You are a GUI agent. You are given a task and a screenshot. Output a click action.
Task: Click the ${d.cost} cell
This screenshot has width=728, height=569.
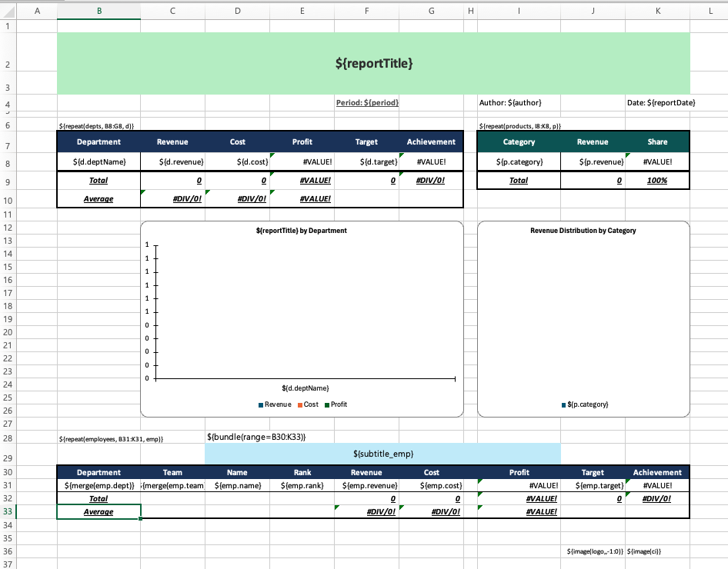pyautogui.click(x=237, y=161)
